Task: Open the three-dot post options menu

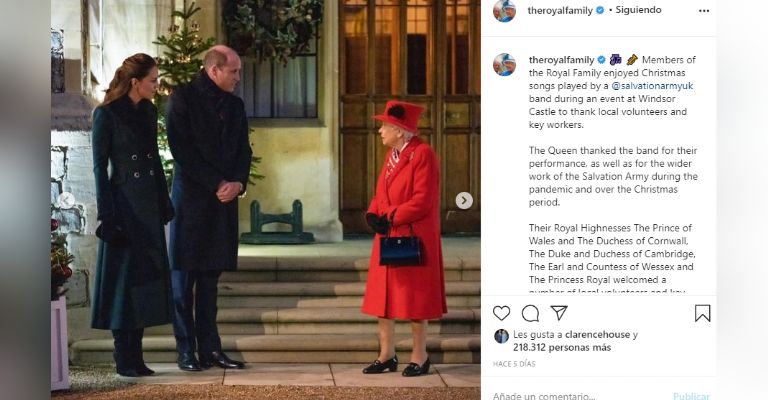Action: [x=704, y=11]
